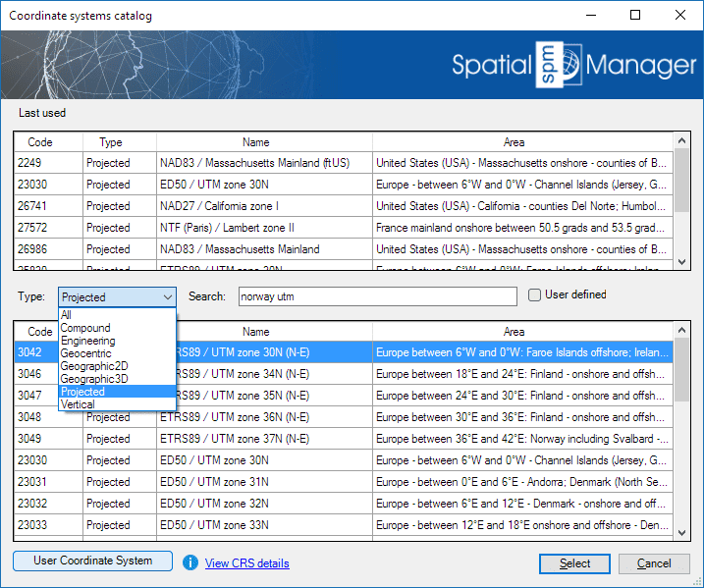
Task: Choose All in the Type list
Action: coord(66,315)
